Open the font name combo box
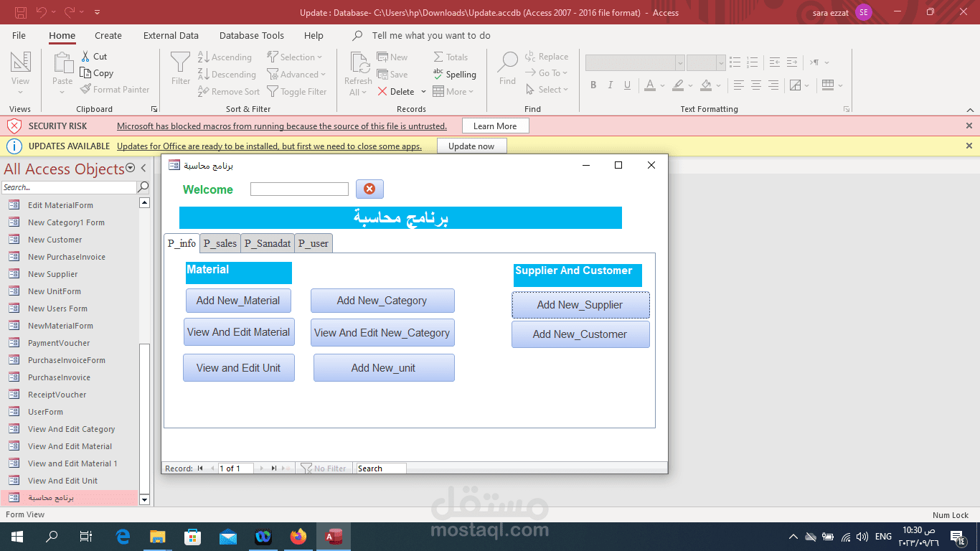The width and height of the screenshot is (980, 551). pyautogui.click(x=635, y=63)
